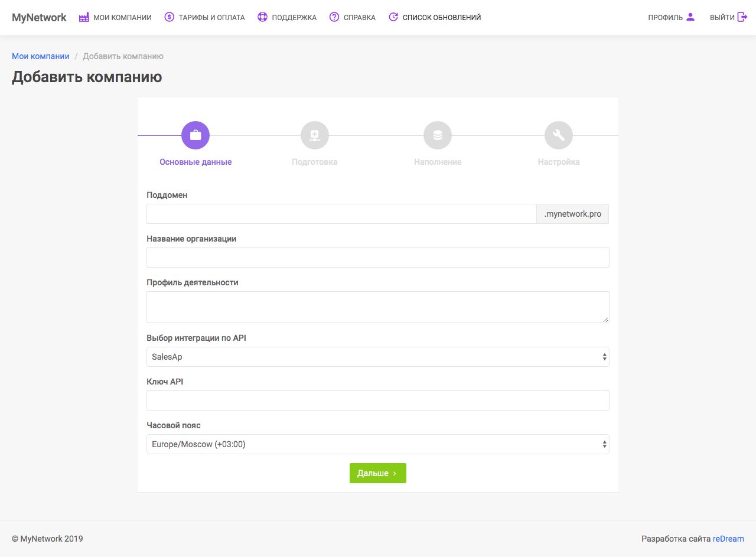Screen dimensions: 756x557
Task: Click the factory icon beside Мои компании
Action: (84, 17)
